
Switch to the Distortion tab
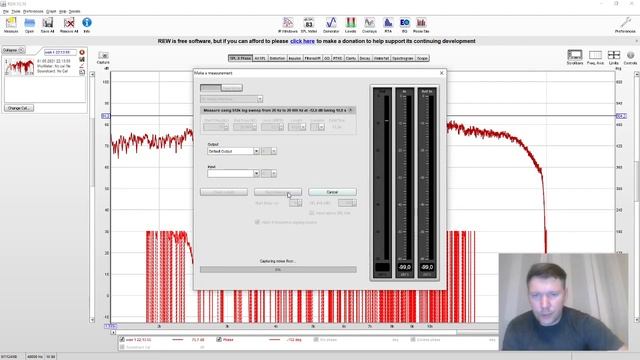[277, 58]
